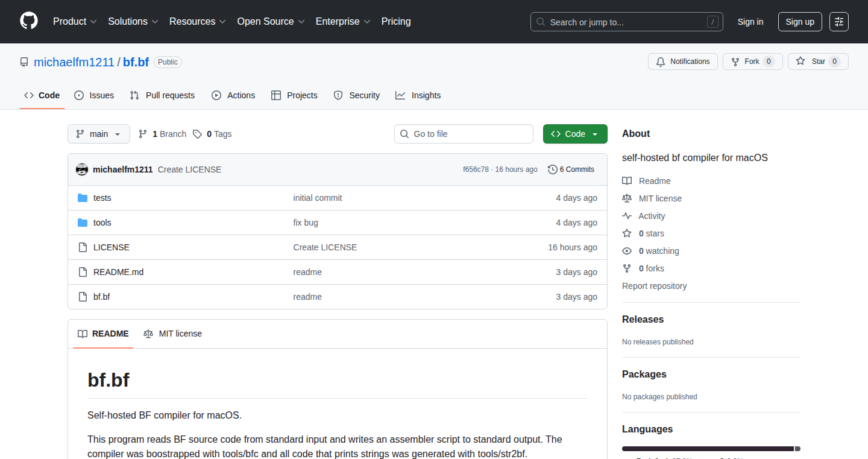This screenshot has width=868, height=459.
Task: Open the Packages heading link
Action: coord(644,375)
